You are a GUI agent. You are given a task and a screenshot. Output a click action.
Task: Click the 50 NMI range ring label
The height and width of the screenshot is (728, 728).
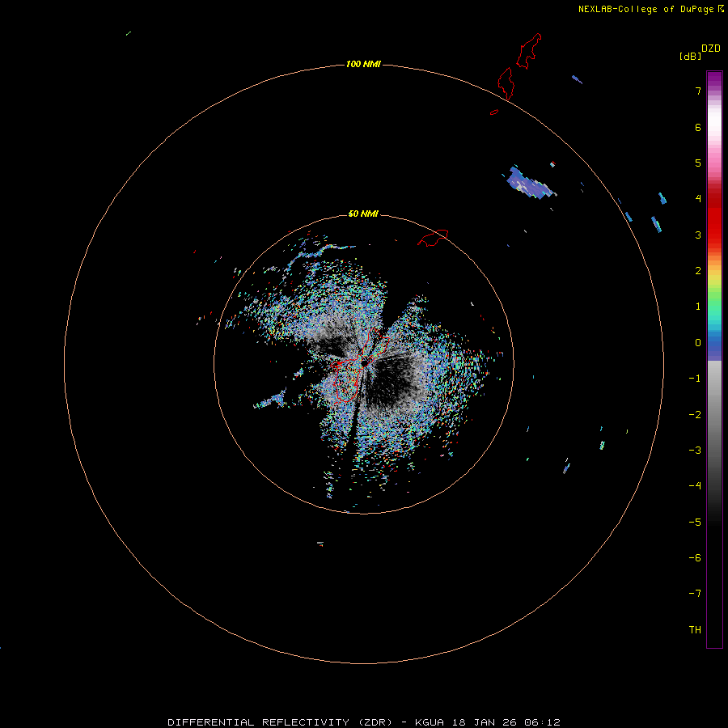click(x=363, y=214)
